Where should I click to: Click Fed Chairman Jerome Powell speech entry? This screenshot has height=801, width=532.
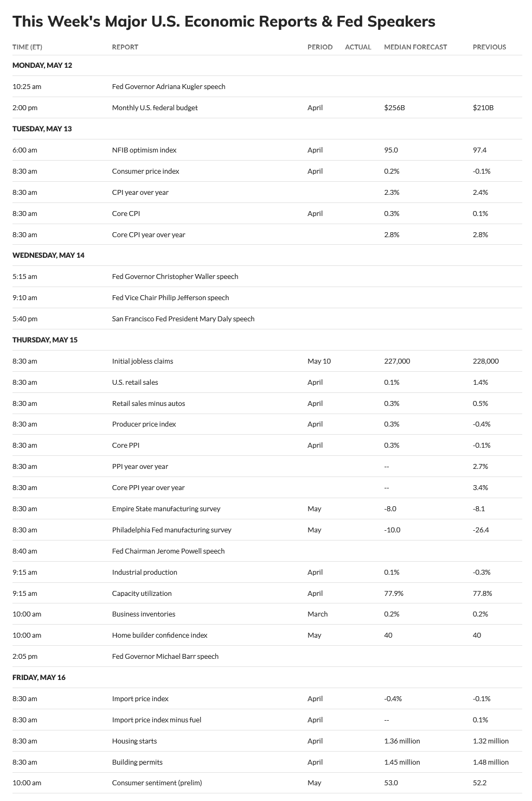coord(168,551)
